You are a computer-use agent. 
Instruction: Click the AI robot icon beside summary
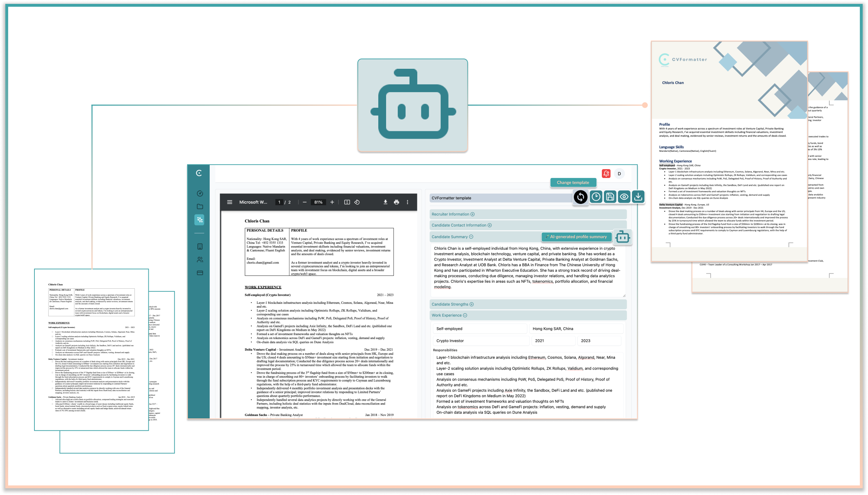click(622, 237)
